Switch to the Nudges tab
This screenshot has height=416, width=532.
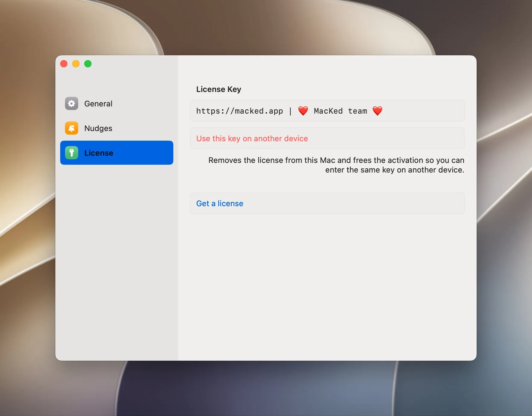coord(117,128)
